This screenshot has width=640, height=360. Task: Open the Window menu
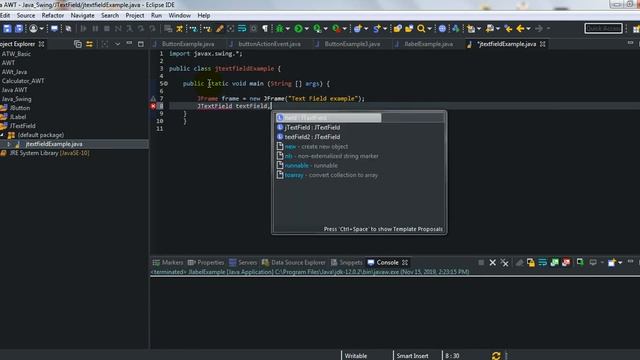click(180, 16)
